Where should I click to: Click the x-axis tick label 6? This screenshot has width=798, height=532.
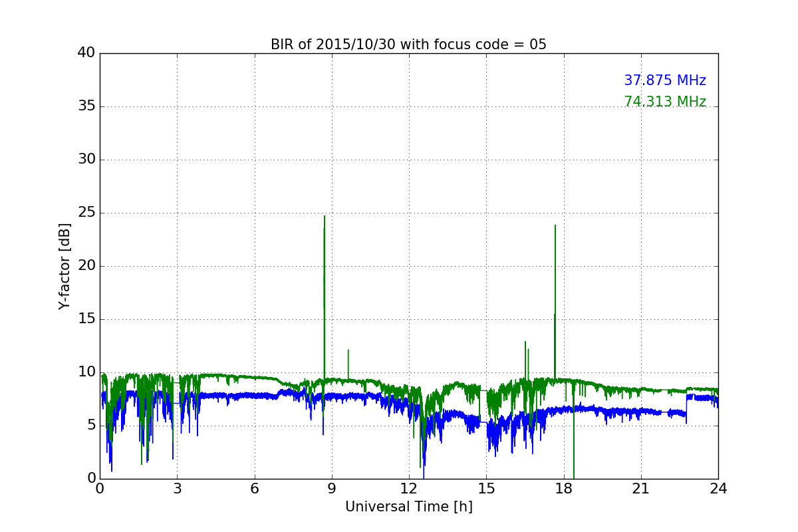pyautogui.click(x=255, y=488)
